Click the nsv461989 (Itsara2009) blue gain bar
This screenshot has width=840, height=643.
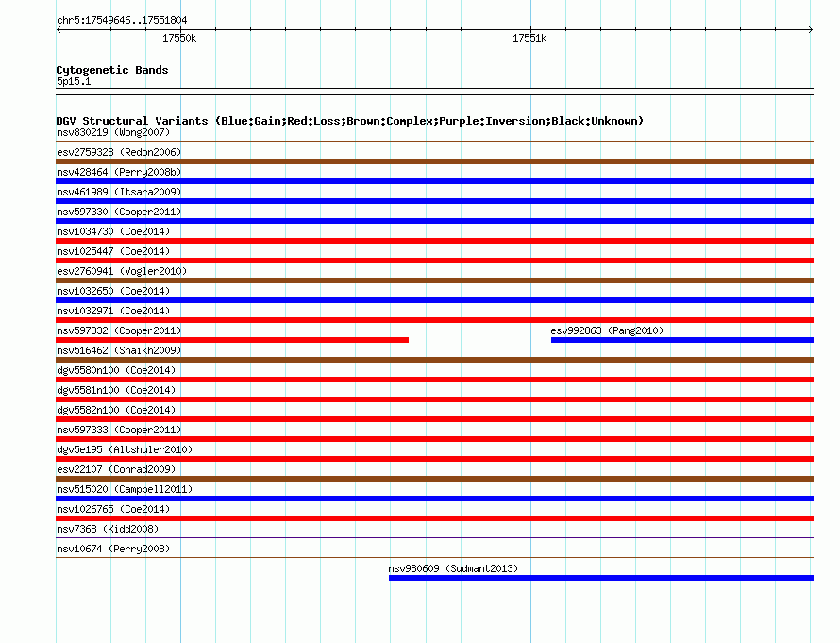[434, 201]
